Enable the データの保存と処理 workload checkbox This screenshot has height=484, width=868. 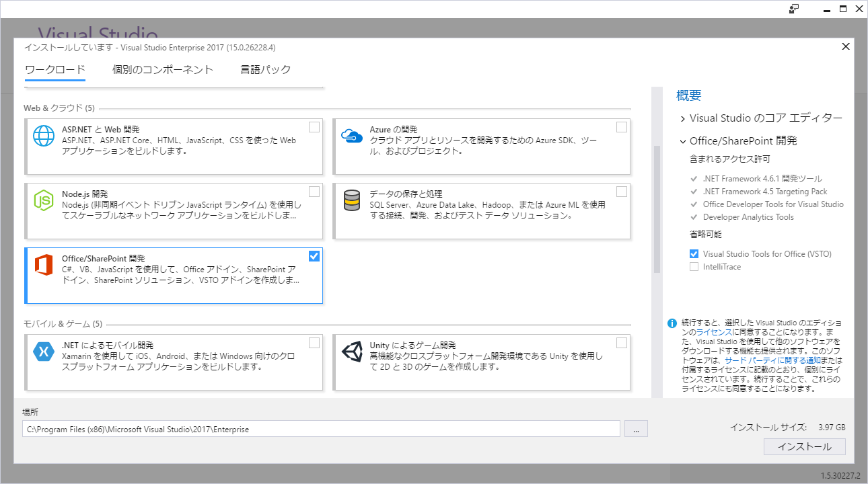[621, 192]
